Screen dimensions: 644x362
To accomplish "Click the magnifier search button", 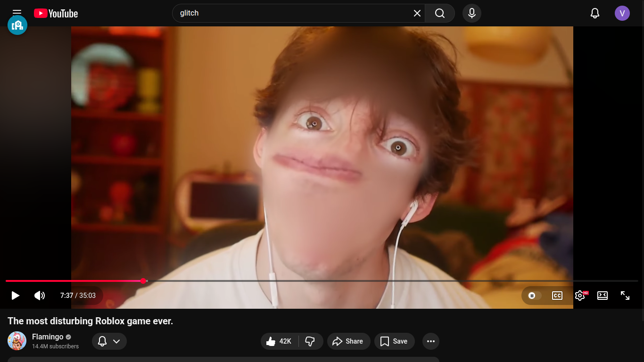I will pyautogui.click(x=439, y=13).
